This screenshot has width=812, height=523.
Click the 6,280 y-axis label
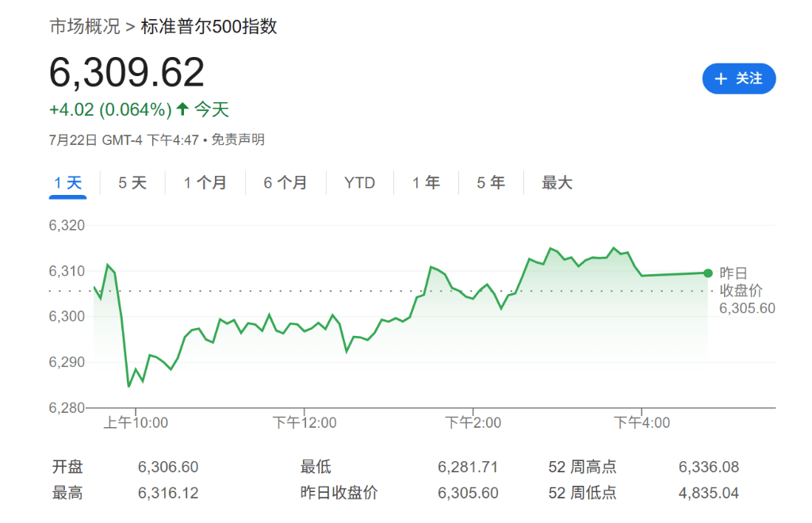67,407
